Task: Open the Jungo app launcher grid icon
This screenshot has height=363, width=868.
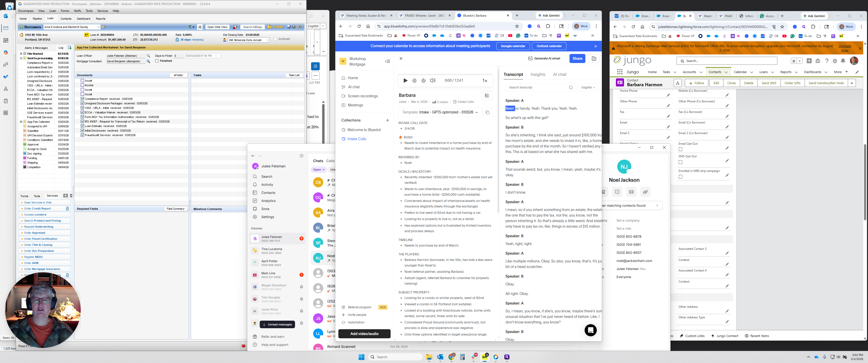Action: 619,72
